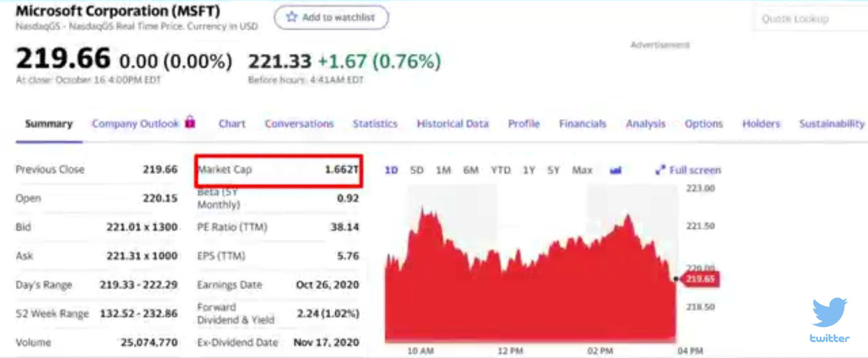Click the Volume value 25,074,770
The width and height of the screenshot is (868, 358).
point(149,343)
